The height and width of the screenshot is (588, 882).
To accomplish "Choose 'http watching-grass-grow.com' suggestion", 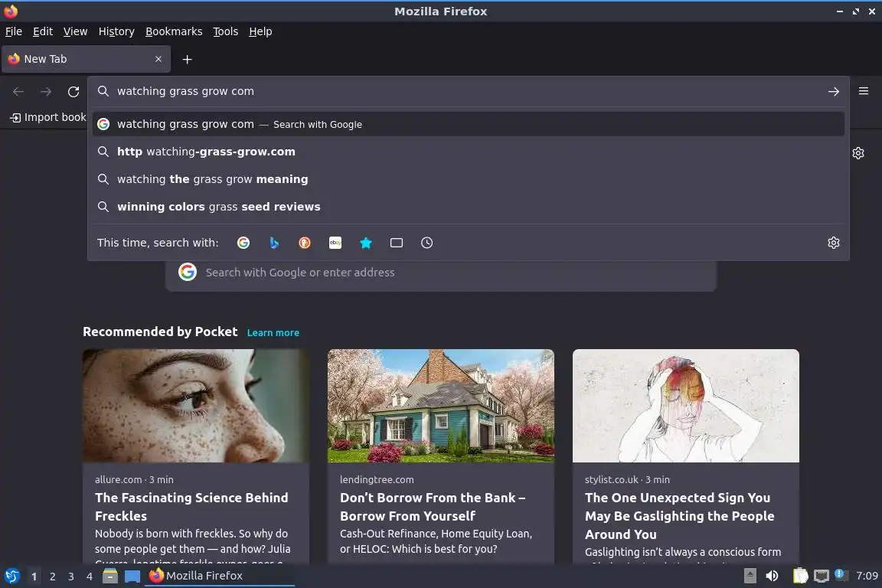I will click(469, 152).
